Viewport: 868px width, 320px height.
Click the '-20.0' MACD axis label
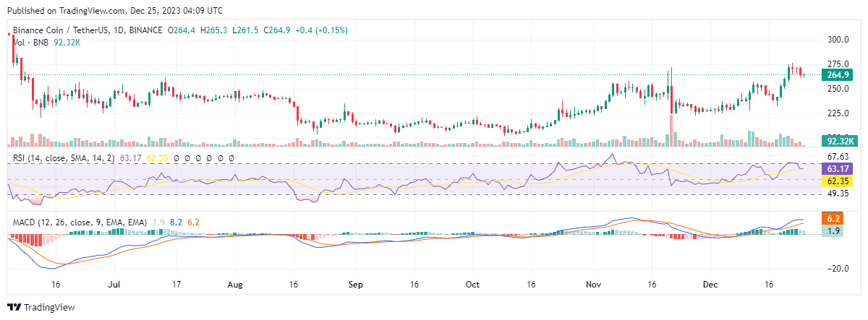click(838, 268)
